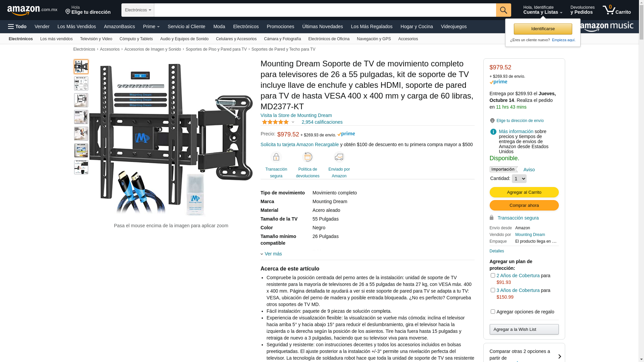The width and height of the screenshot is (644, 362).
Task: Check the 3 Años de Cobertura box
Action: point(493,290)
